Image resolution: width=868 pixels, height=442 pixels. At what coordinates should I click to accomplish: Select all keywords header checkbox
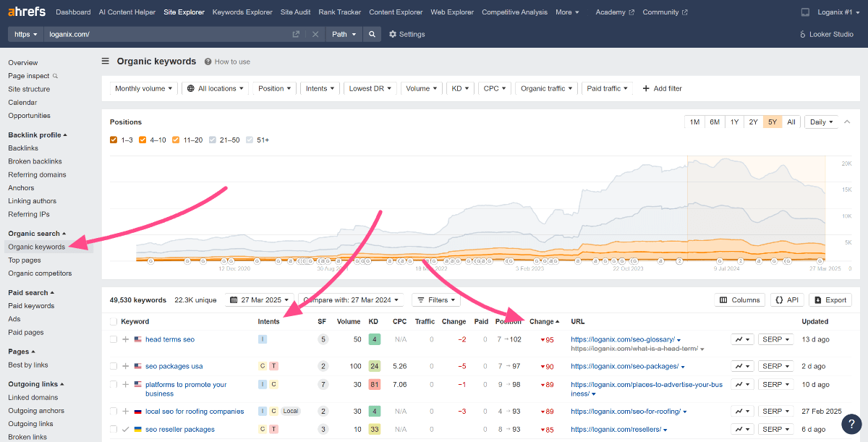coord(113,321)
